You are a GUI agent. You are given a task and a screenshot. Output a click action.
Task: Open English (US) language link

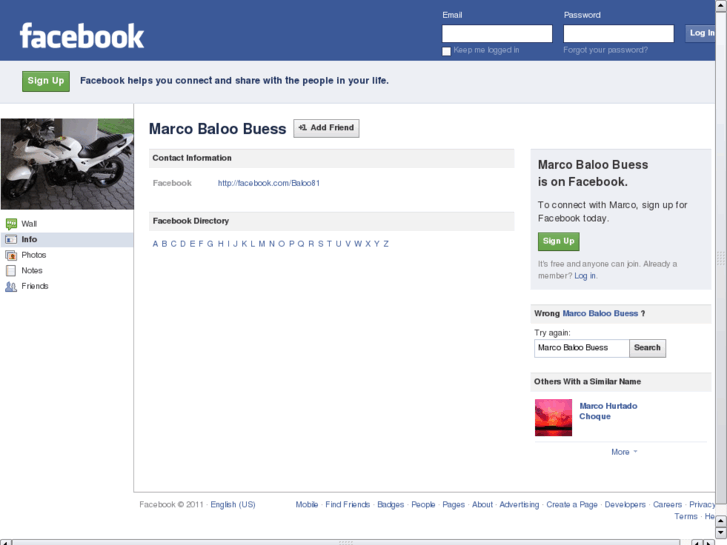[233, 505]
